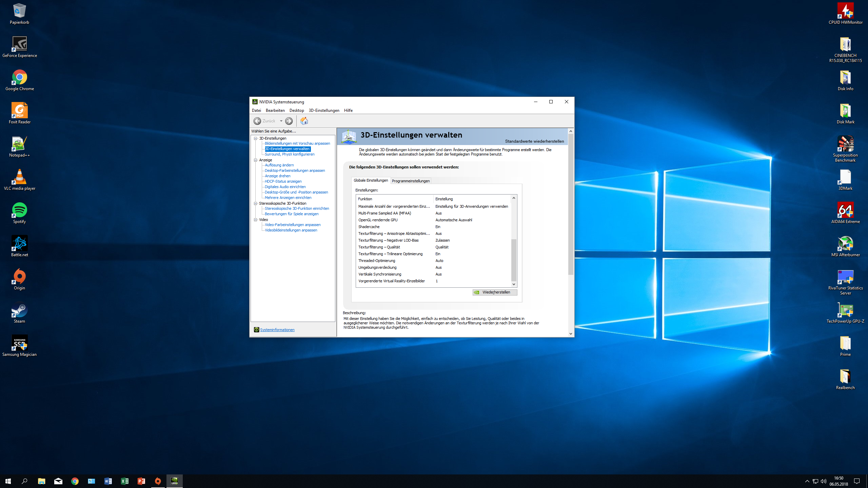Click the green Back arrow icon
The height and width of the screenshot is (488, 868).
click(x=257, y=121)
